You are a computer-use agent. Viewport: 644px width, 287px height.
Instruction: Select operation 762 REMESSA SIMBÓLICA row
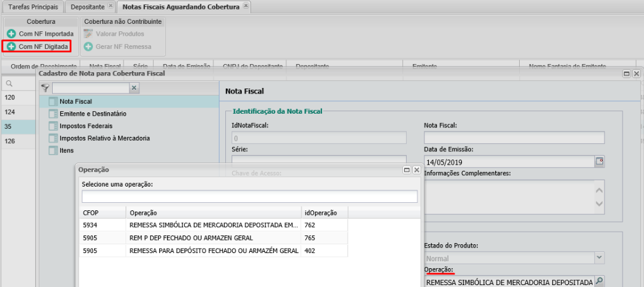213,225
